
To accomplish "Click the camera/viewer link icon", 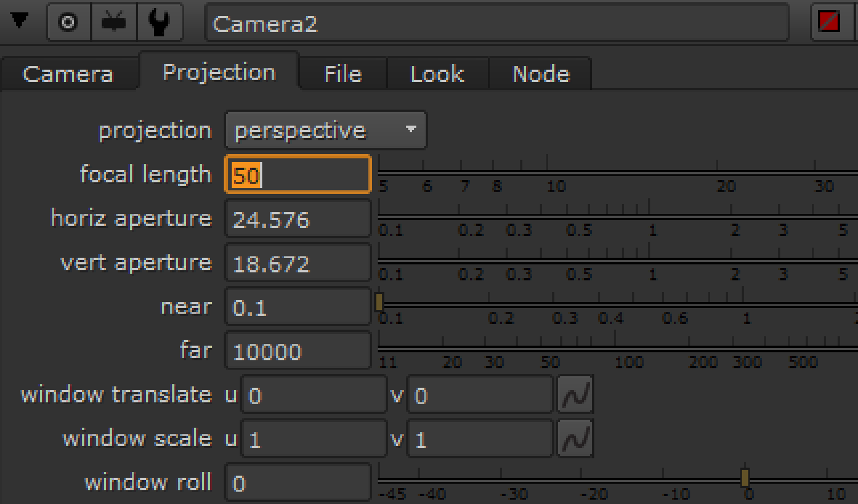I will click(113, 23).
